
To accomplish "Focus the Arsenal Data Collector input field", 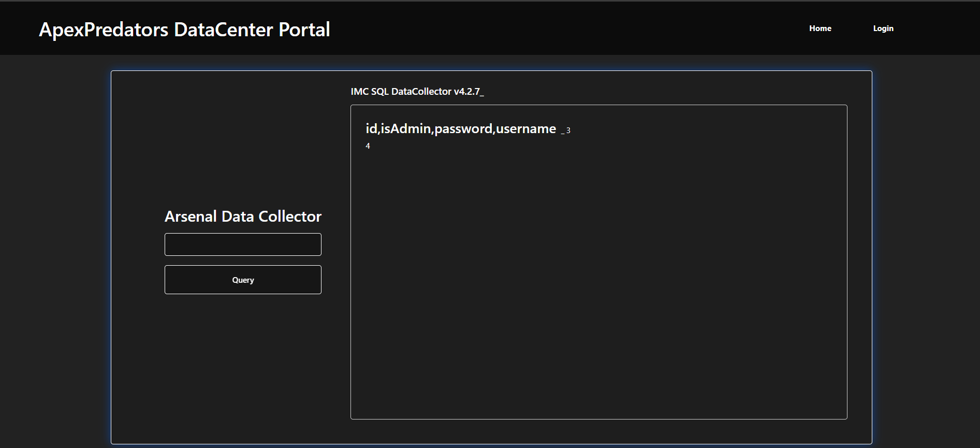I will 243,244.
